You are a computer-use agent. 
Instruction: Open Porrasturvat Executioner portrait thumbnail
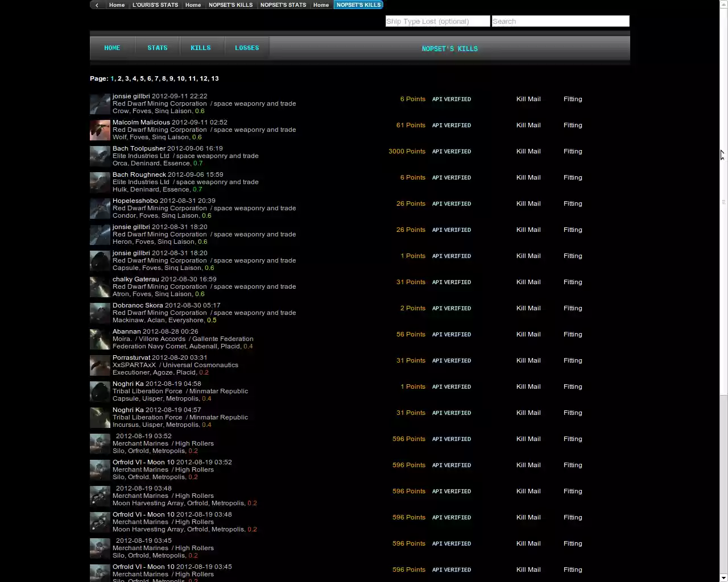pyautogui.click(x=100, y=365)
